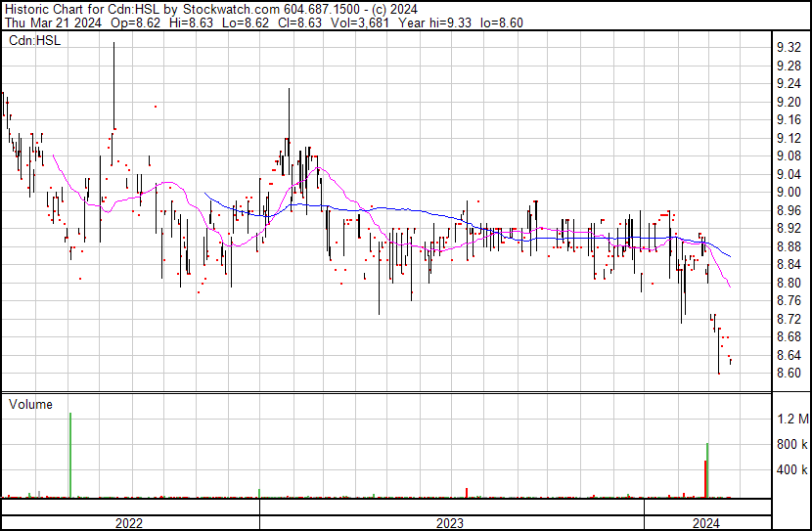This screenshot has width=812, height=531.
Task: Click the Volume panel label
Action: click(30, 404)
